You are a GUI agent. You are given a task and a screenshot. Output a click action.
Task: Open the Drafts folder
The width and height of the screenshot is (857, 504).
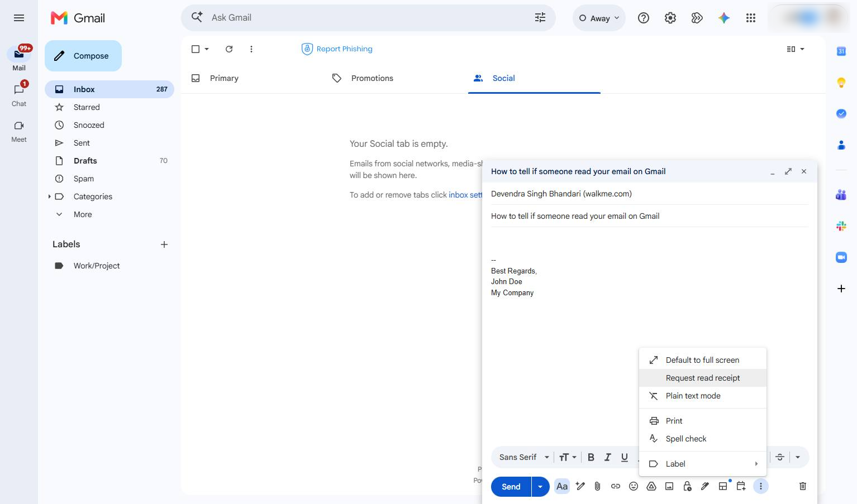pyautogui.click(x=109, y=161)
